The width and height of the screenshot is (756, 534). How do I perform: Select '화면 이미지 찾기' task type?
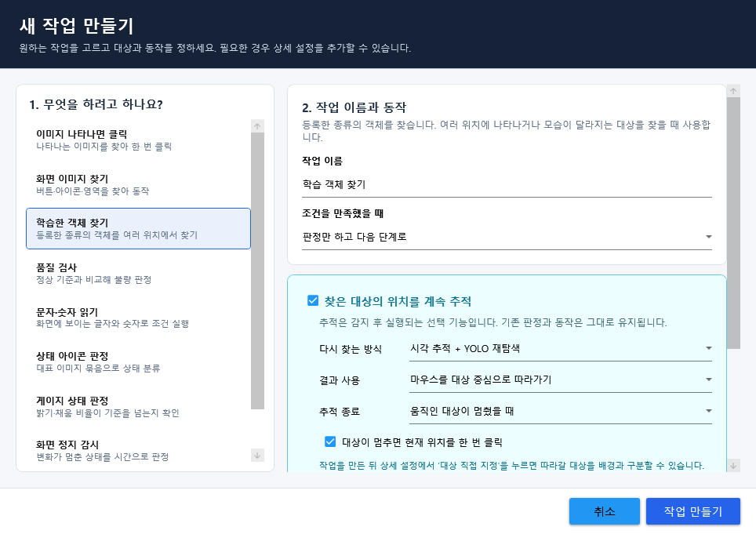pyautogui.click(x=138, y=184)
